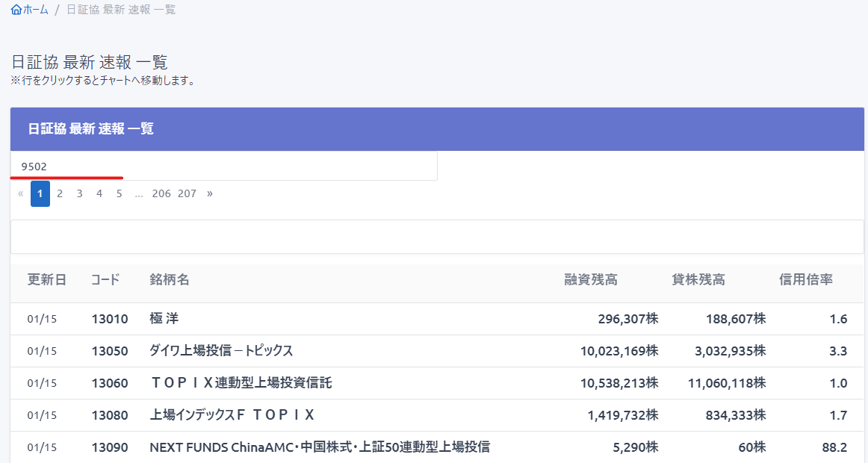Select current page 1 button
The image size is (868, 463).
tap(40, 193)
